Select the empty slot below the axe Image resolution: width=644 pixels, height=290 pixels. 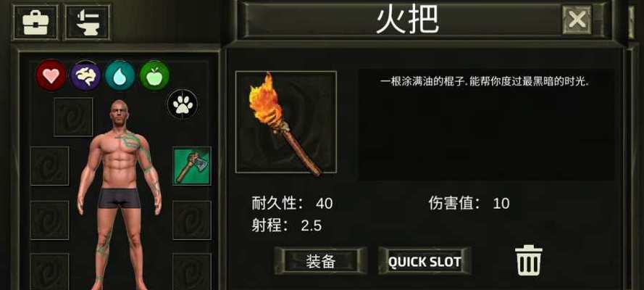pyautogui.click(x=192, y=220)
